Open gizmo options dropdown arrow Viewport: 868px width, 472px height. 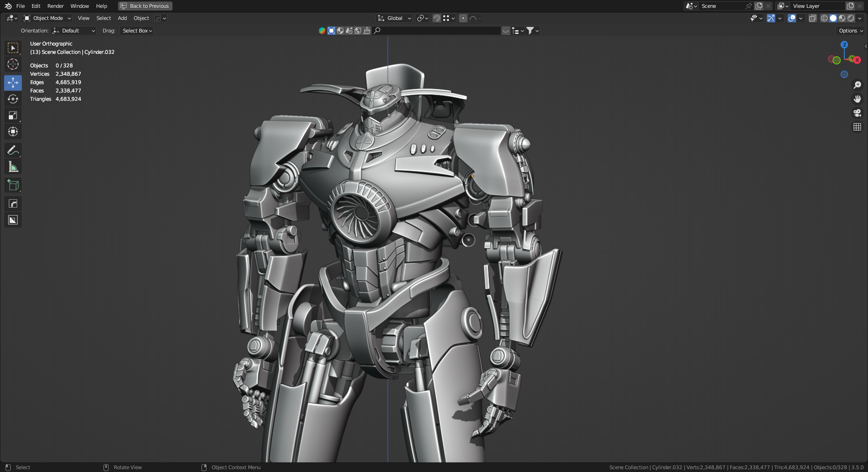coord(780,18)
